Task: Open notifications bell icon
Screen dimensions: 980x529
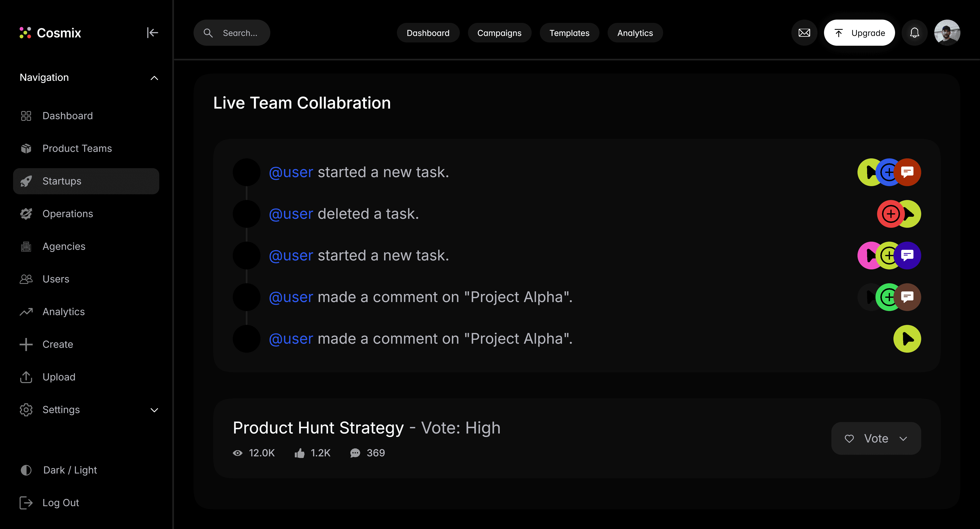Action: click(x=914, y=33)
